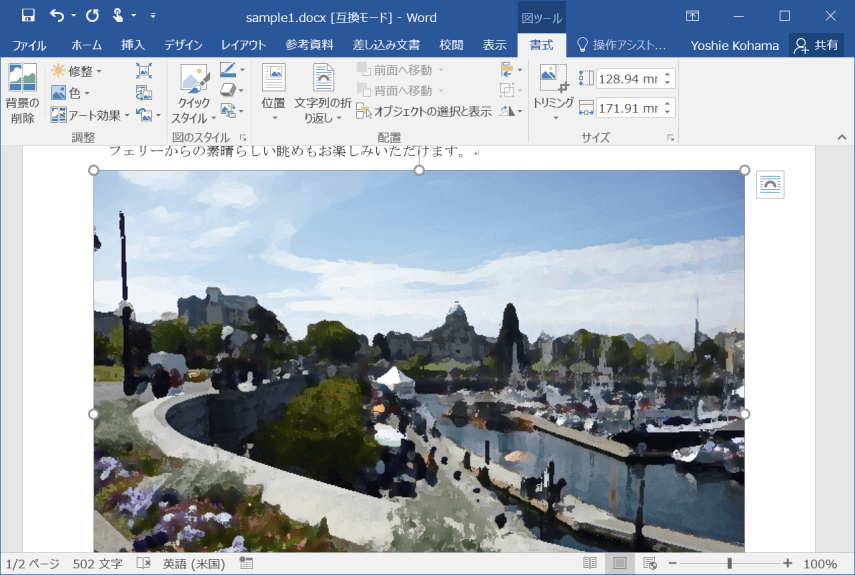
Task: Increase the picture height with the spinner
Action: pos(668,74)
